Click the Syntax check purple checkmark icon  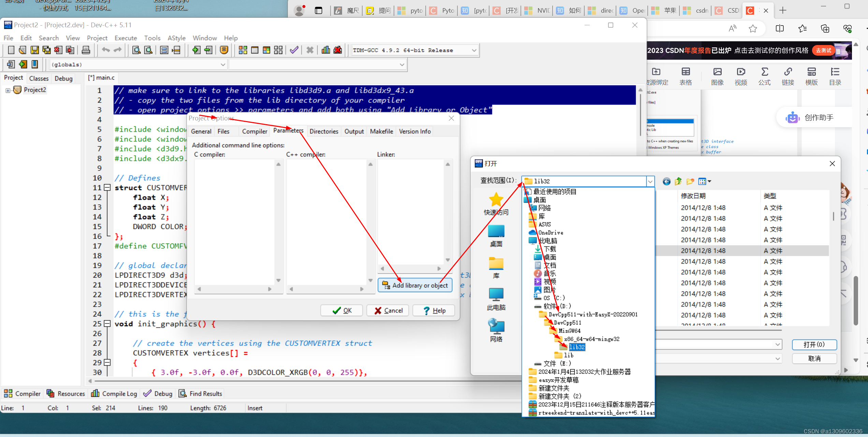pos(294,50)
